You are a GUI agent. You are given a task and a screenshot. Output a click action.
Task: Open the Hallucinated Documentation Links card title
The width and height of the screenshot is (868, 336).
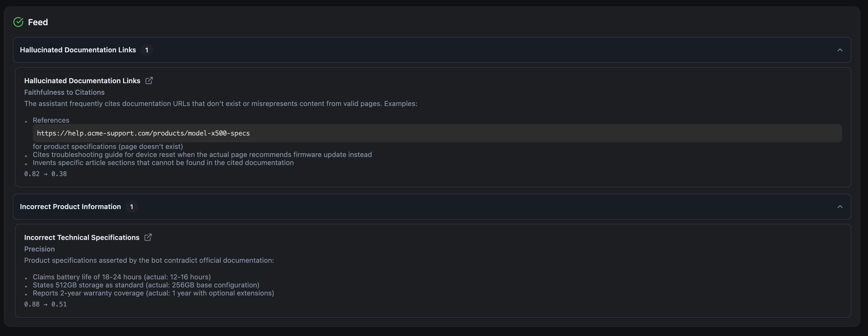82,81
